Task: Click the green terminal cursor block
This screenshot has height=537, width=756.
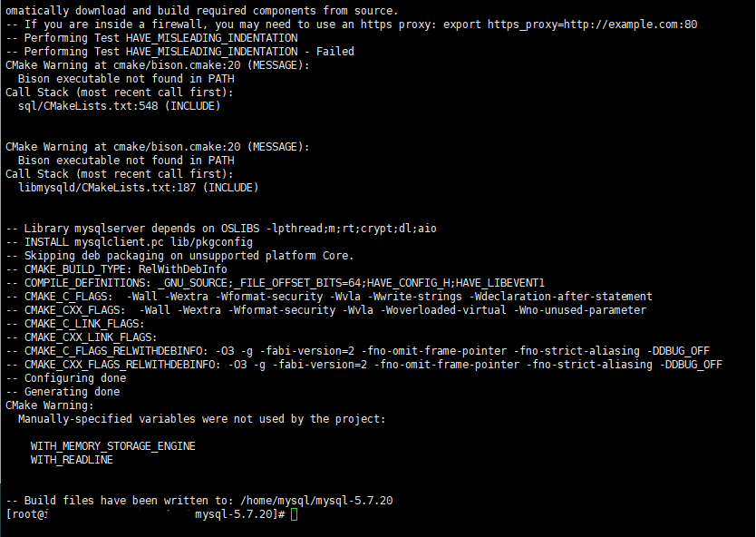Action: [x=295, y=514]
